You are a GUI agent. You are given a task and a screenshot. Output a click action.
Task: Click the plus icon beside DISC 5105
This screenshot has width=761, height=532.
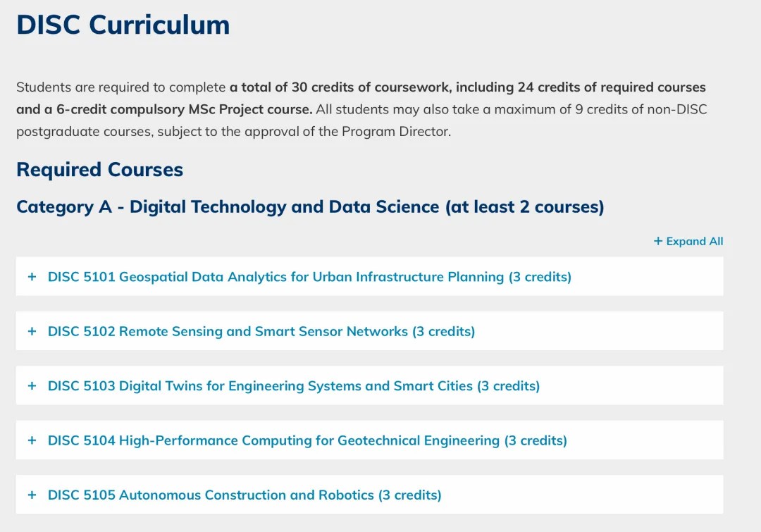point(32,495)
